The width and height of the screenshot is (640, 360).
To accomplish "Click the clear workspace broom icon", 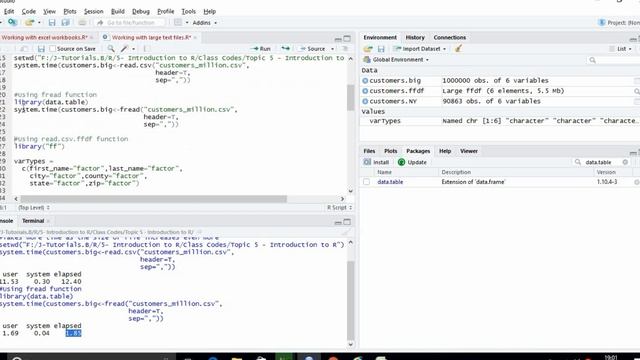I will click(458, 49).
